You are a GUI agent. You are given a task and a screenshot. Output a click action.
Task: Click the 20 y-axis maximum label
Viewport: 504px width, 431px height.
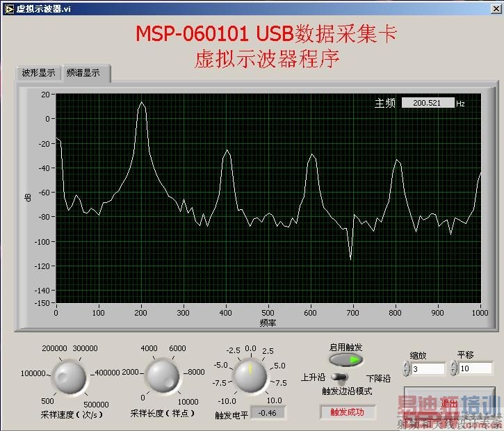coord(45,95)
